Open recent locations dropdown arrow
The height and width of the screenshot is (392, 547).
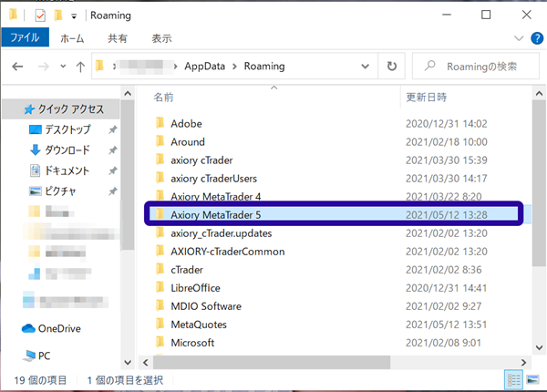[63, 66]
